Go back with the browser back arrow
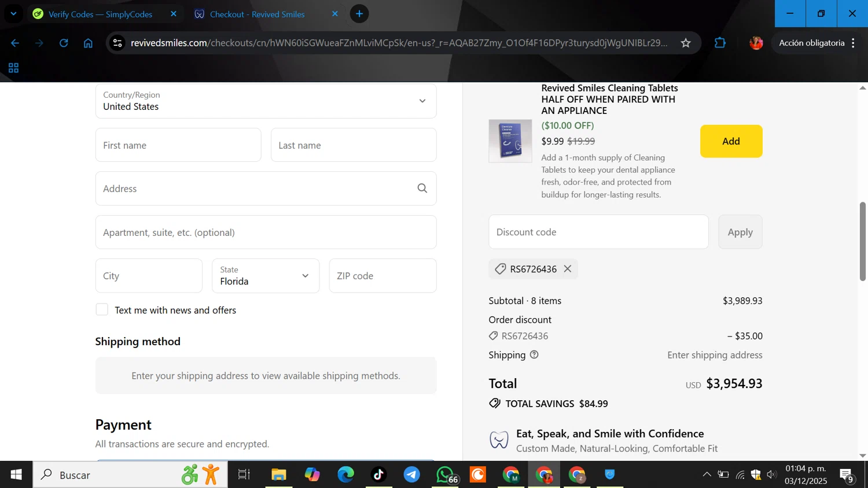 coord(15,43)
